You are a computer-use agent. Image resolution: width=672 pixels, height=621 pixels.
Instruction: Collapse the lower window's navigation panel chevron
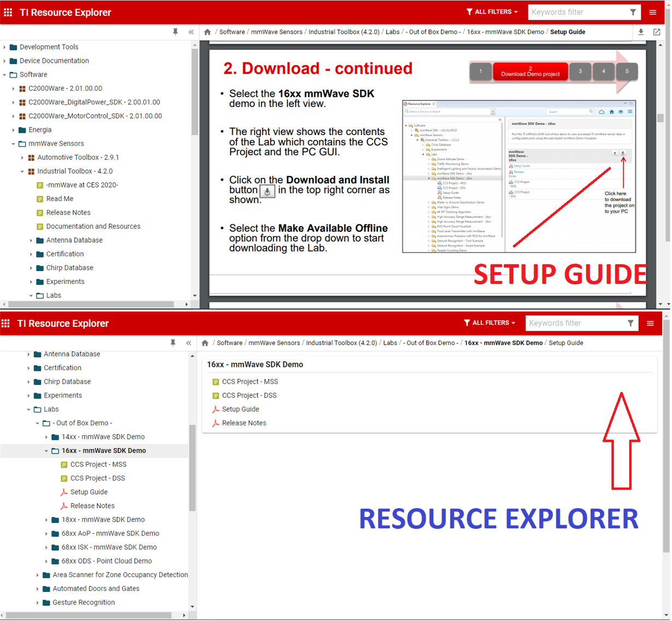(x=188, y=343)
